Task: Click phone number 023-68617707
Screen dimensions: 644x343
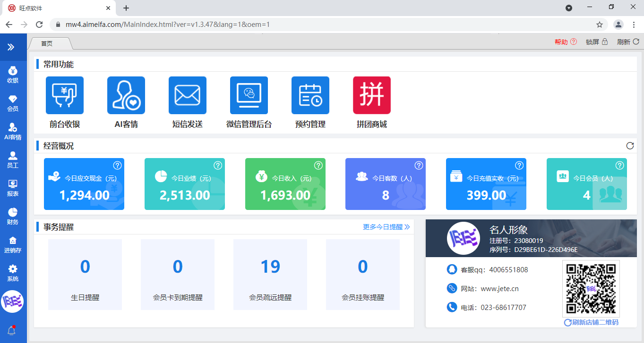Action: click(503, 308)
